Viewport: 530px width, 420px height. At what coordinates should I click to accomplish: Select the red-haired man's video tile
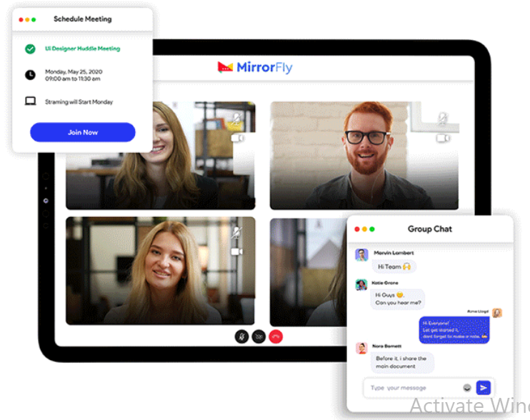(x=364, y=156)
